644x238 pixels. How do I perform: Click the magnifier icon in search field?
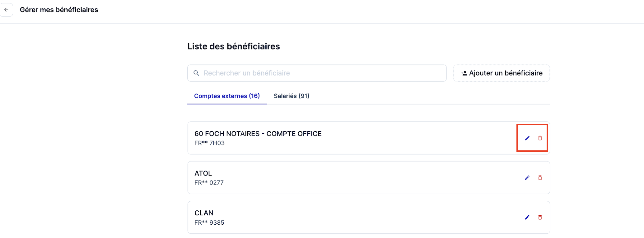(196, 73)
